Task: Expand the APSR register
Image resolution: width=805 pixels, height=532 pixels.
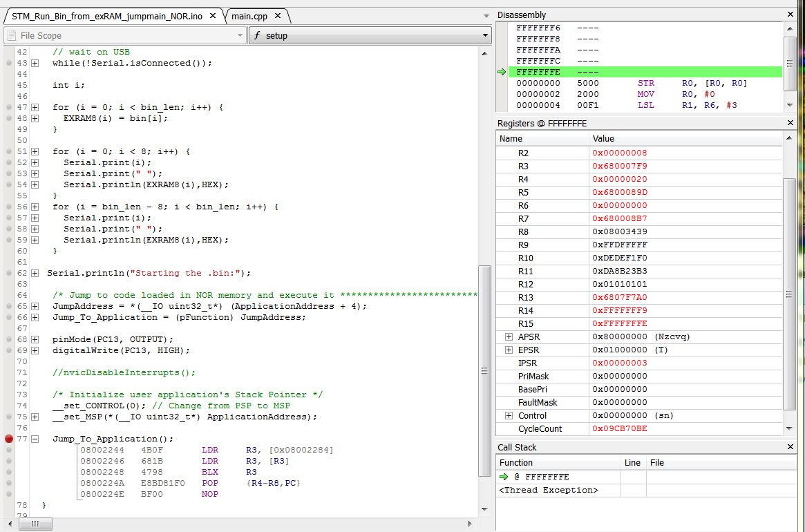Action: tap(509, 337)
